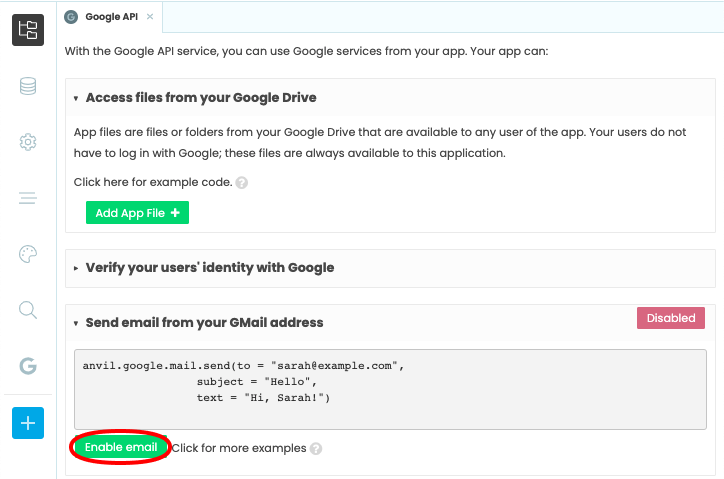The height and width of the screenshot is (479, 724).
Task: Click the Disabled status badge
Action: pos(670,318)
